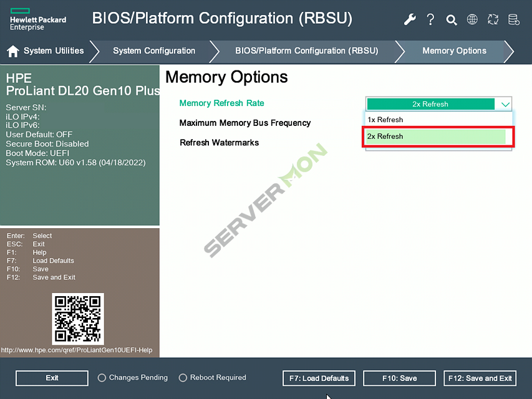Click the Hewlett Packard Enterprise logo
The image size is (532, 399).
tap(38, 19)
